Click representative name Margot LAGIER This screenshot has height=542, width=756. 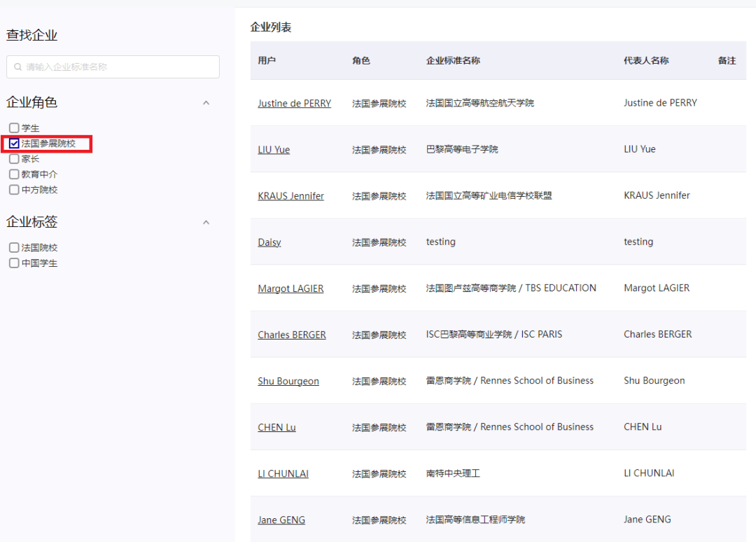657,288
